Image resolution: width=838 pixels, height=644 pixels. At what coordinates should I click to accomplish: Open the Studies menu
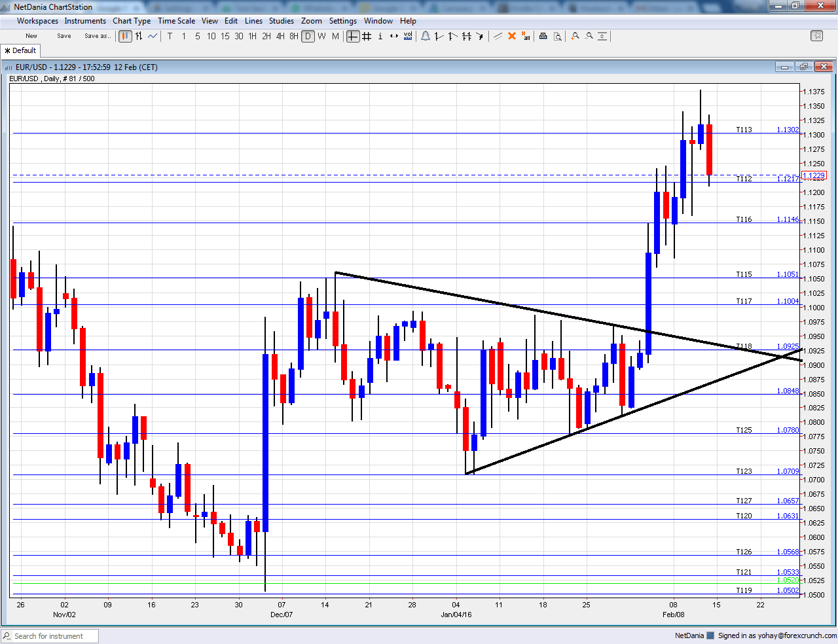[x=282, y=21]
